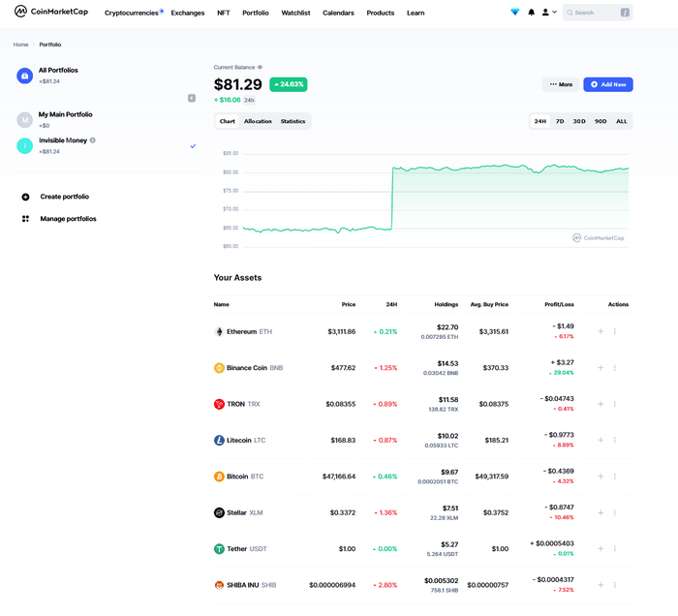Open the user account menu
The height and width of the screenshot is (616, 678).
coord(549,13)
